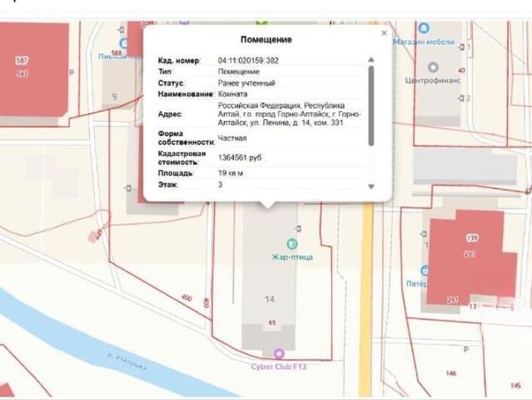Click the floor value 3
The height and width of the screenshot is (400, 532).
pos(220,184)
